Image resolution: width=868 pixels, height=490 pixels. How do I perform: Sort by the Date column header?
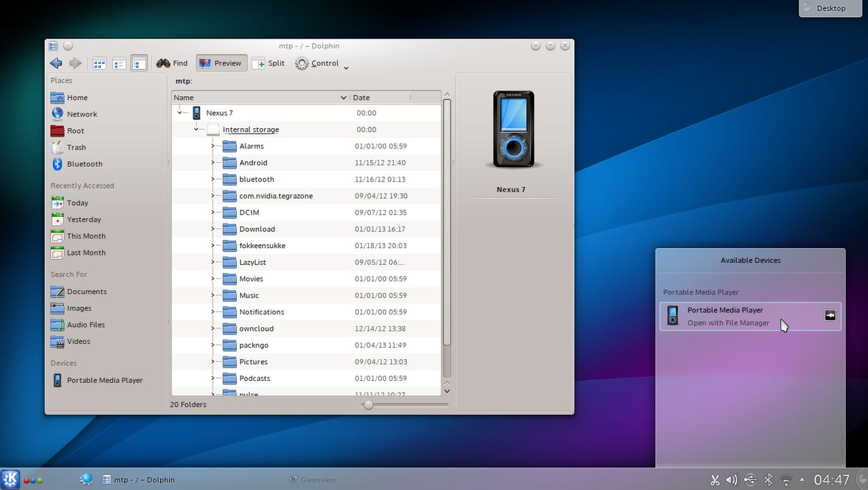pos(380,98)
